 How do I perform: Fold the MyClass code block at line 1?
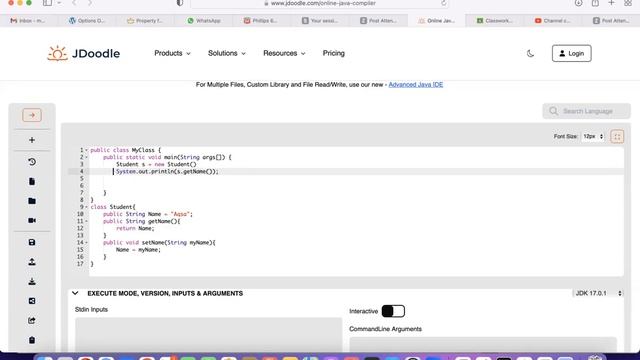coord(86,150)
